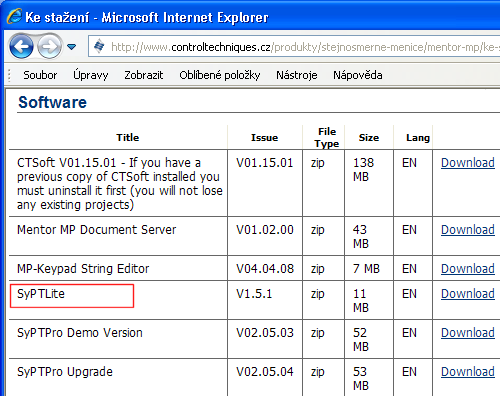Viewport: 500px width, 396px height.
Task: Open the Nástroje menu
Action: [297, 75]
